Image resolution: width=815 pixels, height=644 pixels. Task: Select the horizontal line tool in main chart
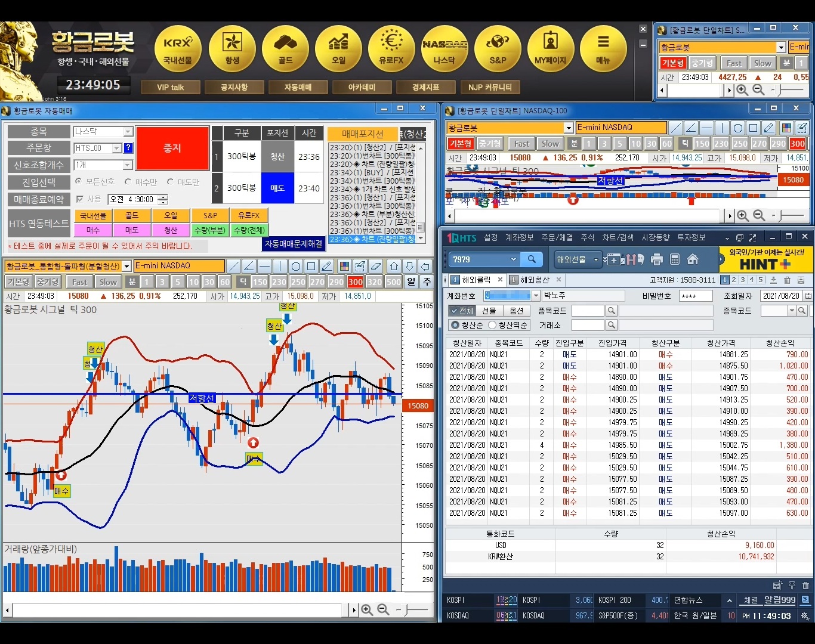point(265,266)
